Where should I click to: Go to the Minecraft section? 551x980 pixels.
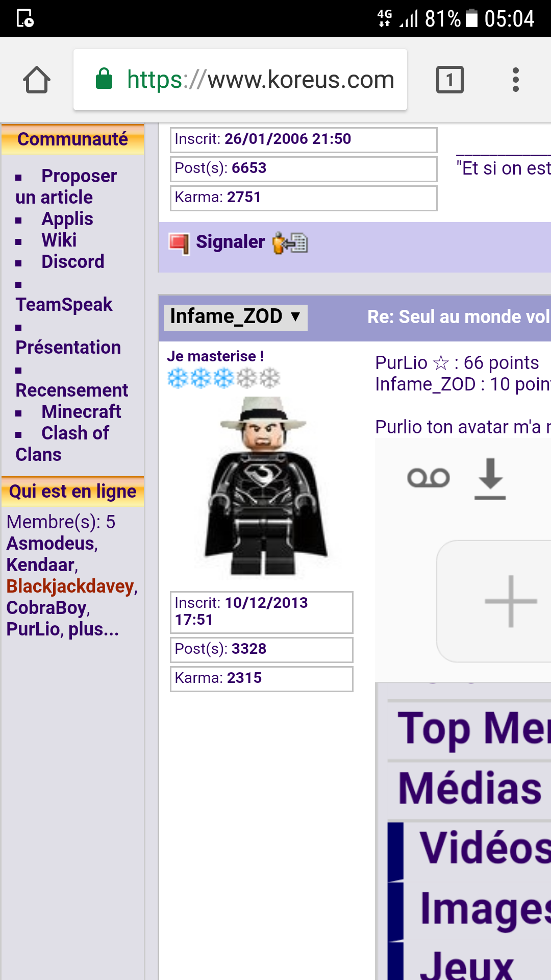(x=81, y=412)
